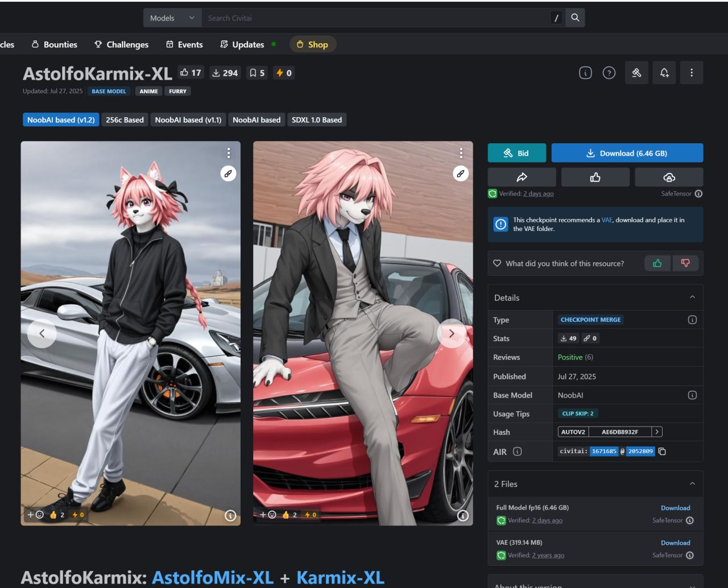Open the info icon in the Type row
This screenshot has width=728, height=588.
pyautogui.click(x=692, y=320)
